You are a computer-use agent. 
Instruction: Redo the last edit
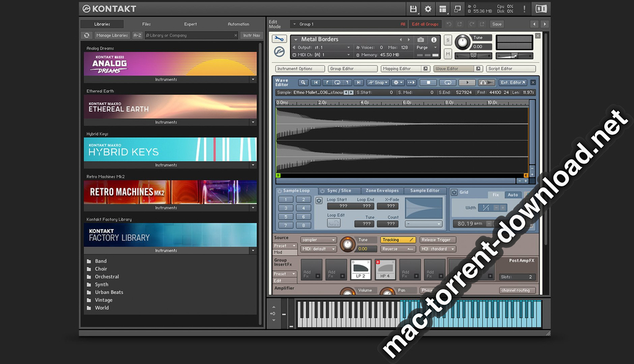coord(471,24)
